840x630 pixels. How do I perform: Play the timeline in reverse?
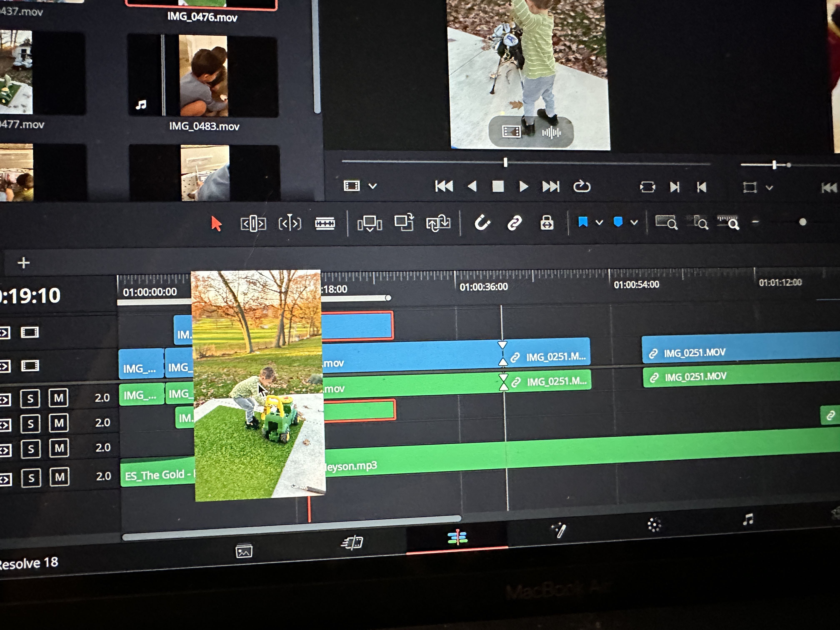pos(472,186)
